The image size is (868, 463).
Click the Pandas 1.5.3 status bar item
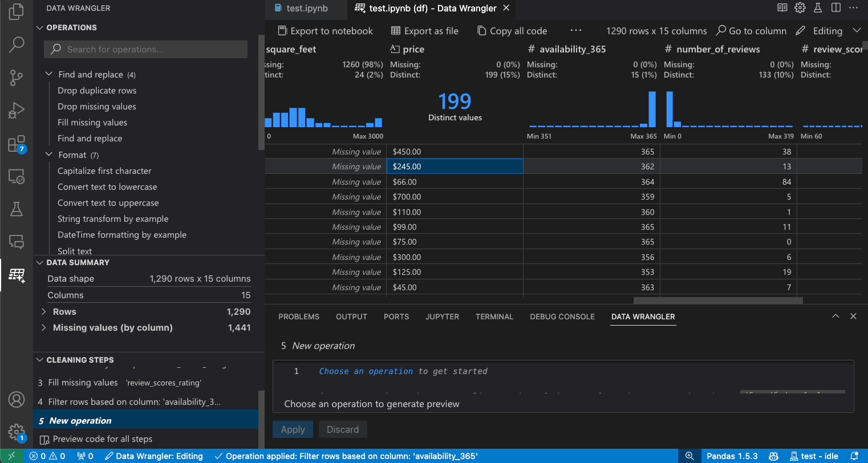[x=732, y=456]
